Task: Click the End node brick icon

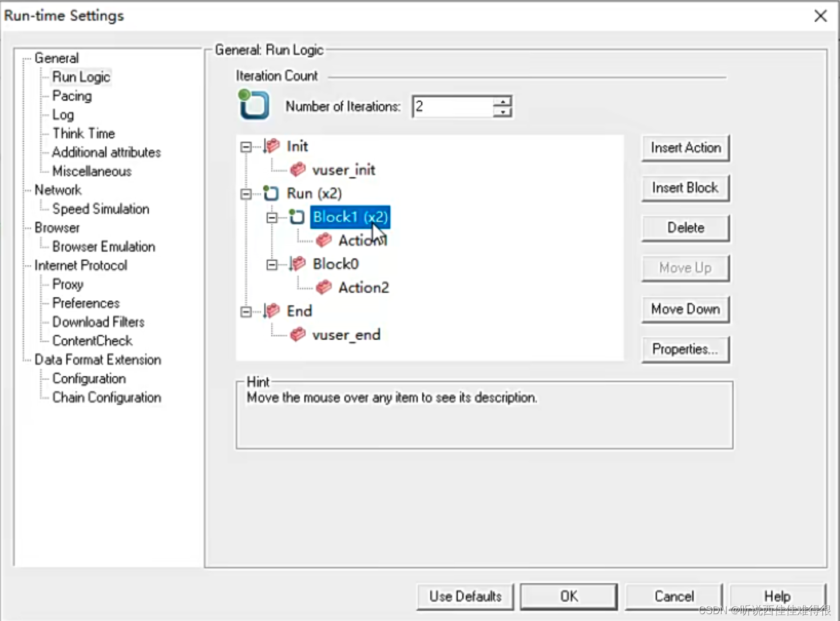Action: pyautogui.click(x=272, y=310)
